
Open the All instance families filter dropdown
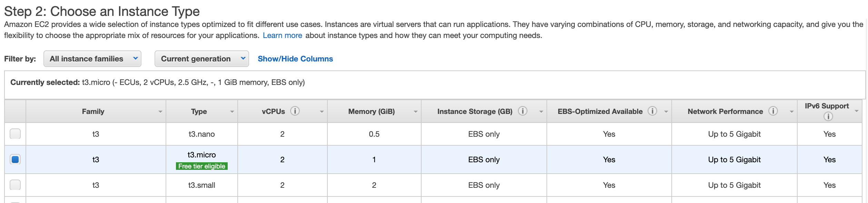pyautogui.click(x=92, y=59)
